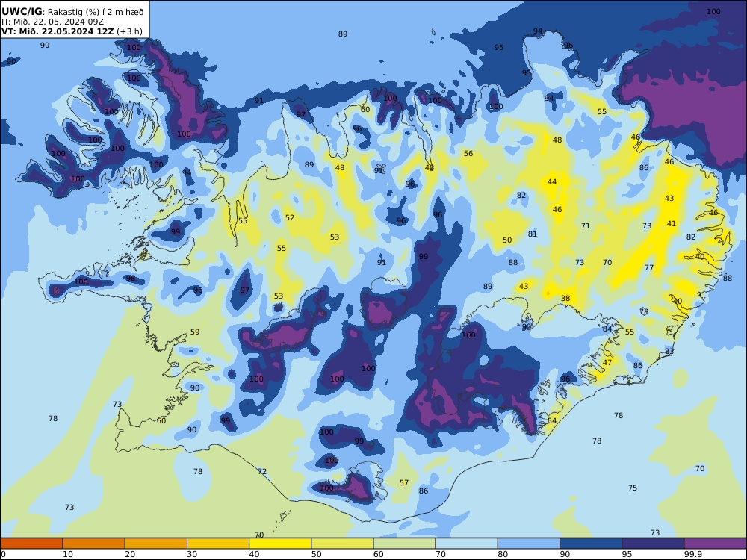
Task: Click the '99.9' label on the legend
Action: pos(692,554)
